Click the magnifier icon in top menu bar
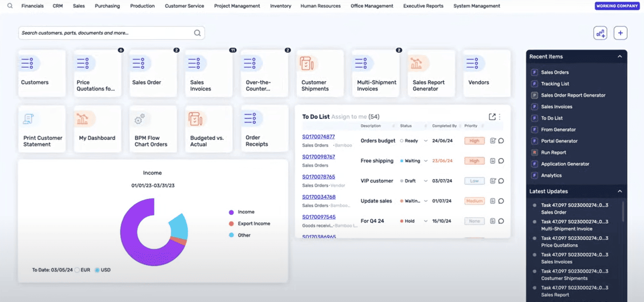This screenshot has width=644, height=302. point(10,6)
